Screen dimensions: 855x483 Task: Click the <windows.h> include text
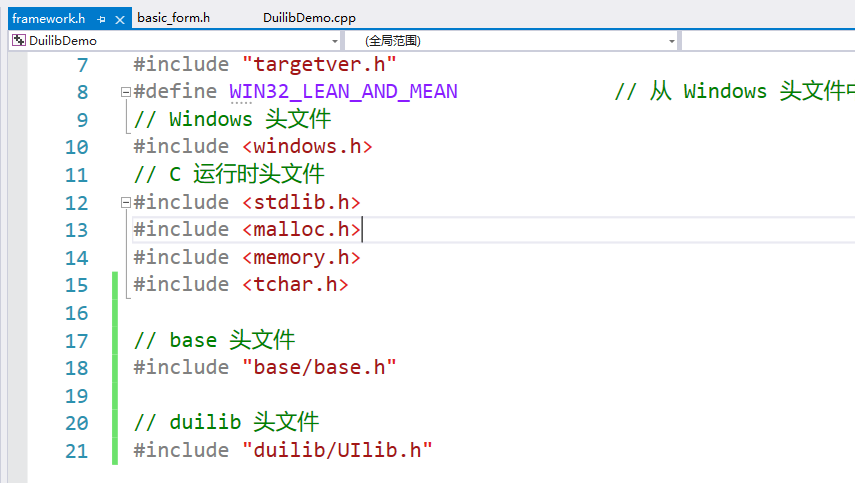pos(307,147)
